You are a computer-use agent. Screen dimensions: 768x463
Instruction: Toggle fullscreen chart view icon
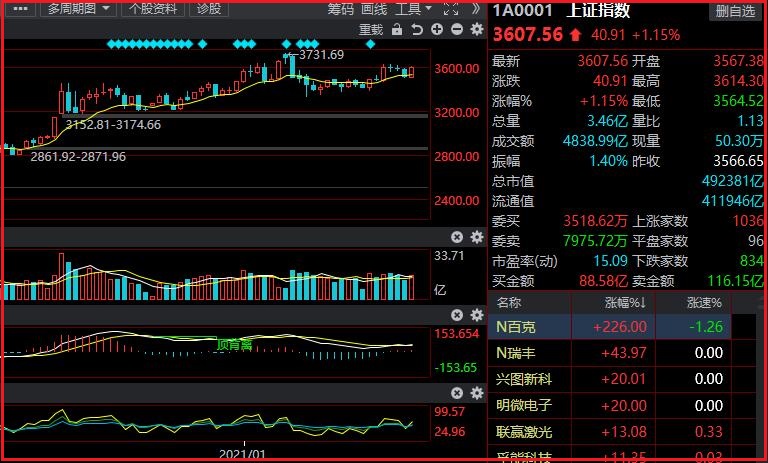point(451,9)
